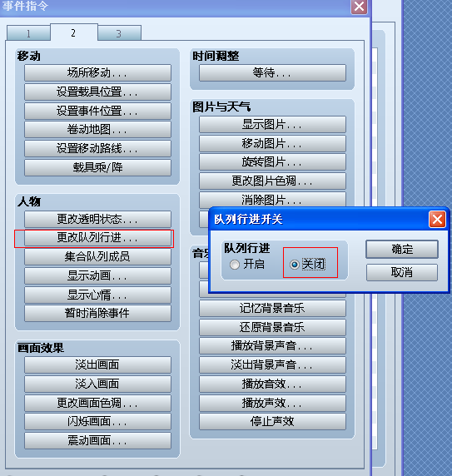Open 显示动画 command
The width and height of the screenshot is (452, 476).
(x=97, y=275)
